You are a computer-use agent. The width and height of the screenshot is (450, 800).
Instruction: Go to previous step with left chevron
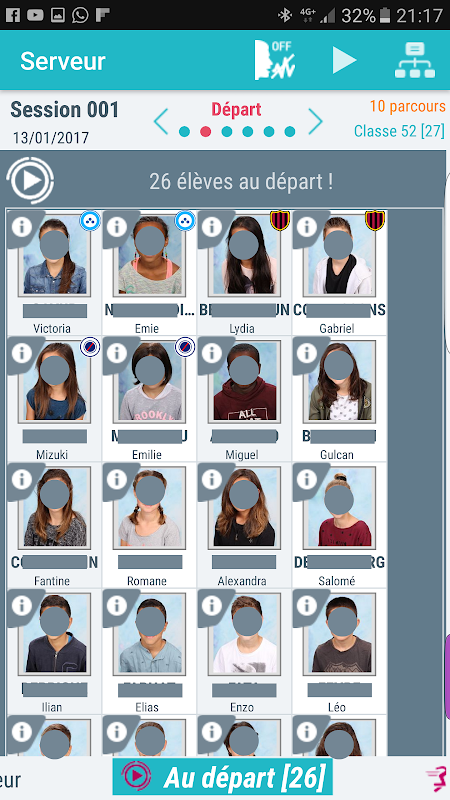(161, 121)
